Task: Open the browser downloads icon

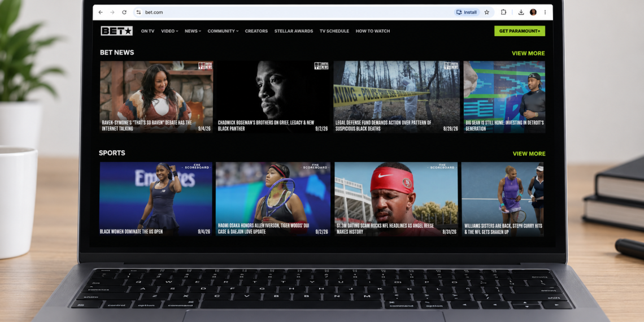Action: (521, 12)
